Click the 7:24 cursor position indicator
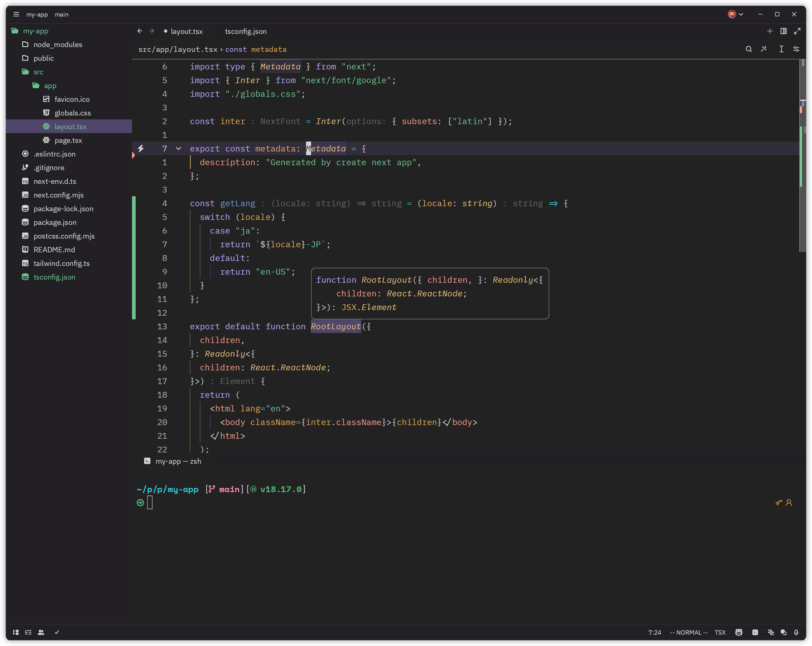Viewport: 812px width, 646px height. (x=654, y=632)
